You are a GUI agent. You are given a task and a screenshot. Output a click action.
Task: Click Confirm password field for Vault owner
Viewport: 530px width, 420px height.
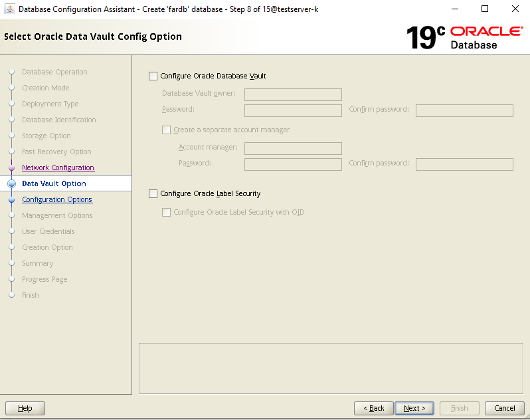tap(464, 110)
